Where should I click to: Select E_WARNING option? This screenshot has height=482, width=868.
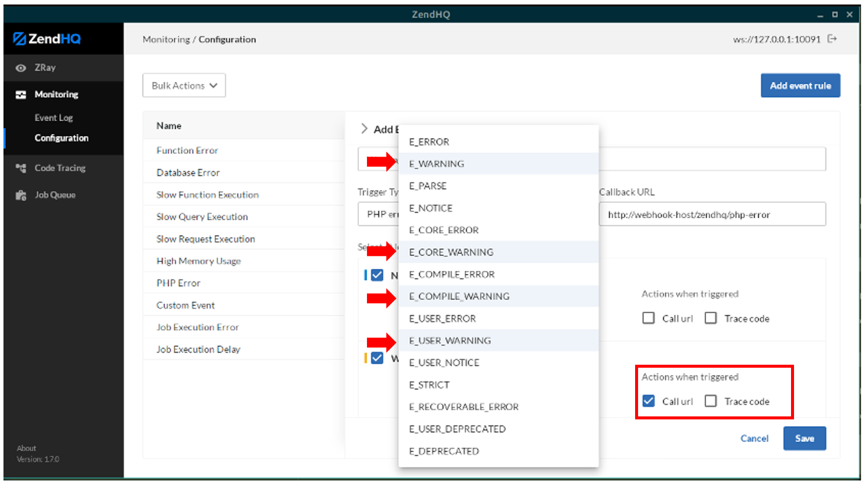(x=499, y=163)
